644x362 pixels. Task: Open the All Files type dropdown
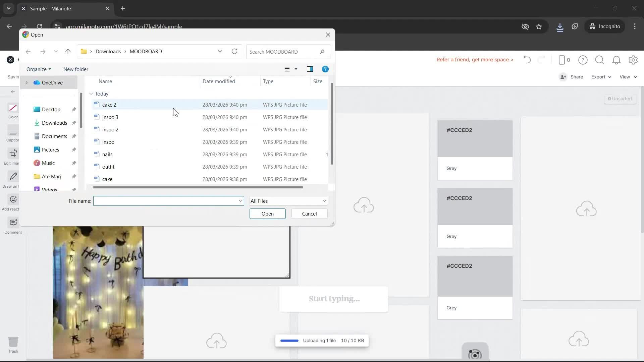[x=288, y=201]
